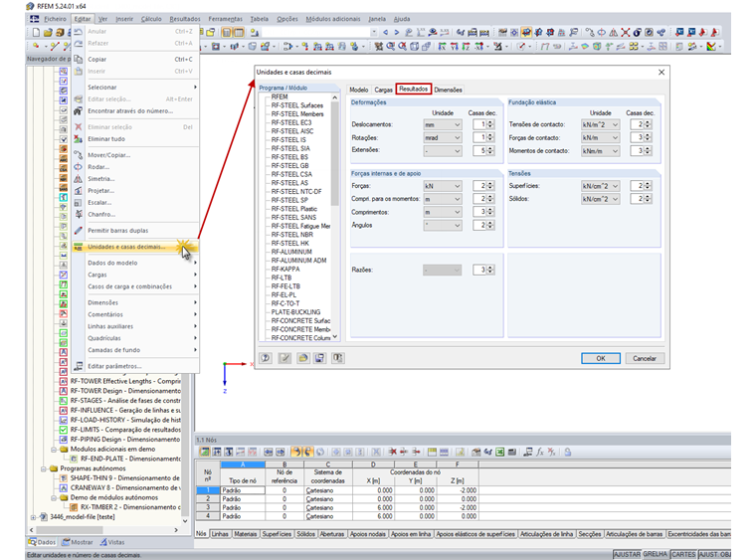Image resolution: width=756 pixels, height=560 pixels.
Task: Confirm the units dialog with OK
Action: pos(600,358)
